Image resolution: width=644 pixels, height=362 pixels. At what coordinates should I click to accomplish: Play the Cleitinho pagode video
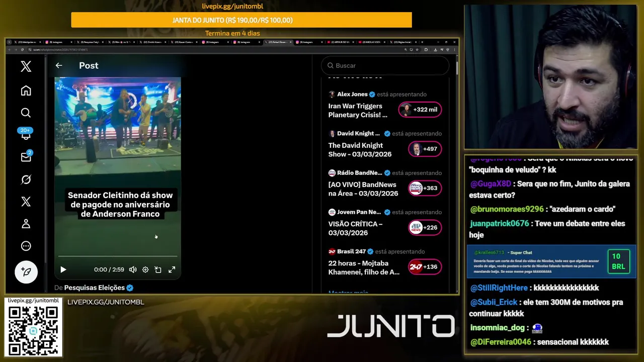[x=63, y=269]
